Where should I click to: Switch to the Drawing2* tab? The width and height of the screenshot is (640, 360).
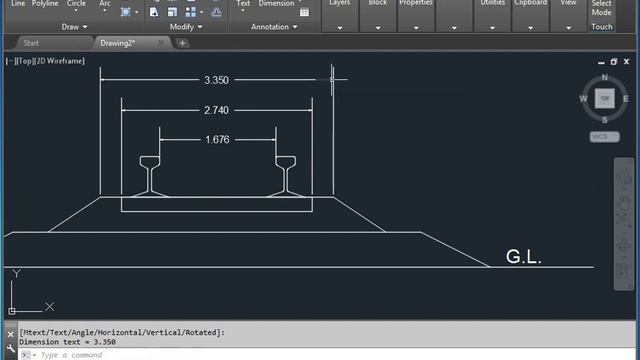point(118,43)
